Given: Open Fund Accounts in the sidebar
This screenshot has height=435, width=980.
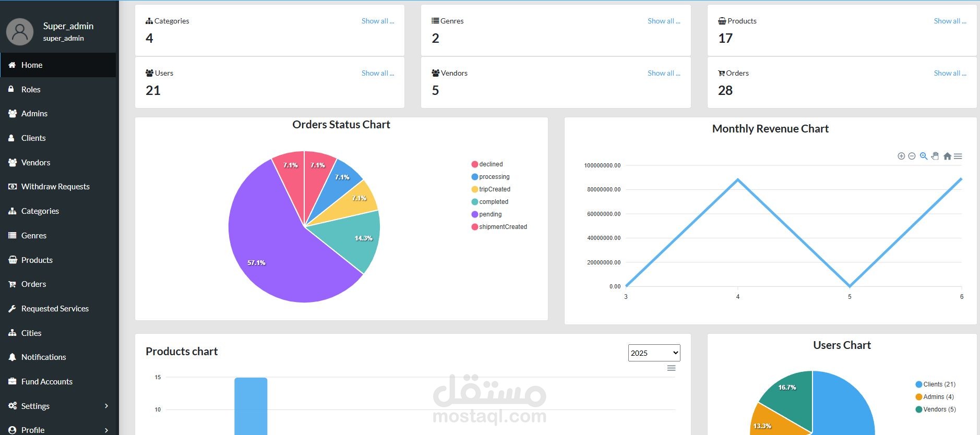Looking at the screenshot, I should [x=58, y=382].
